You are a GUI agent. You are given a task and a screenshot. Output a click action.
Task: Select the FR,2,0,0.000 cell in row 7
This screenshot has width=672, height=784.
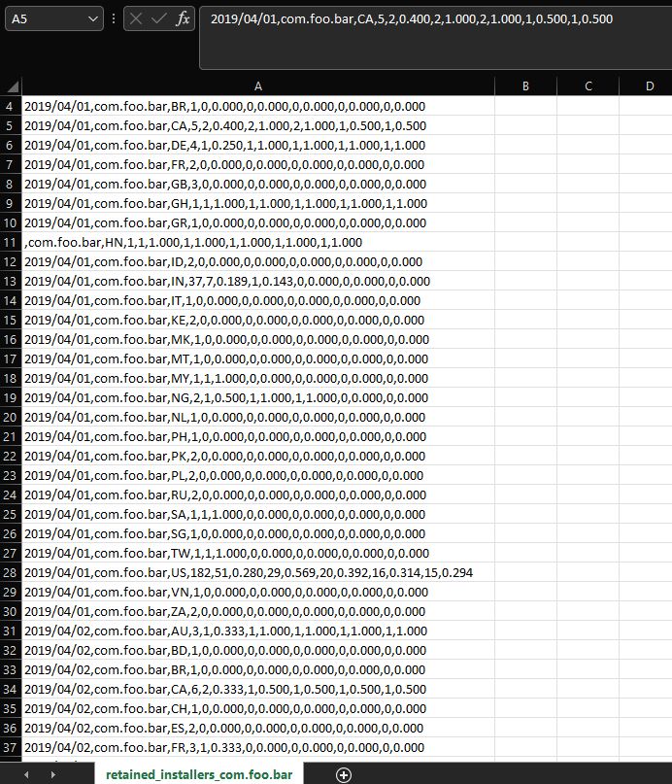click(258, 164)
